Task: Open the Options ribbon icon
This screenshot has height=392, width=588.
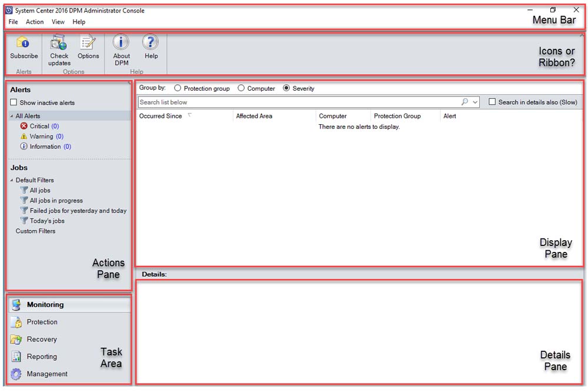Action: pos(88,43)
